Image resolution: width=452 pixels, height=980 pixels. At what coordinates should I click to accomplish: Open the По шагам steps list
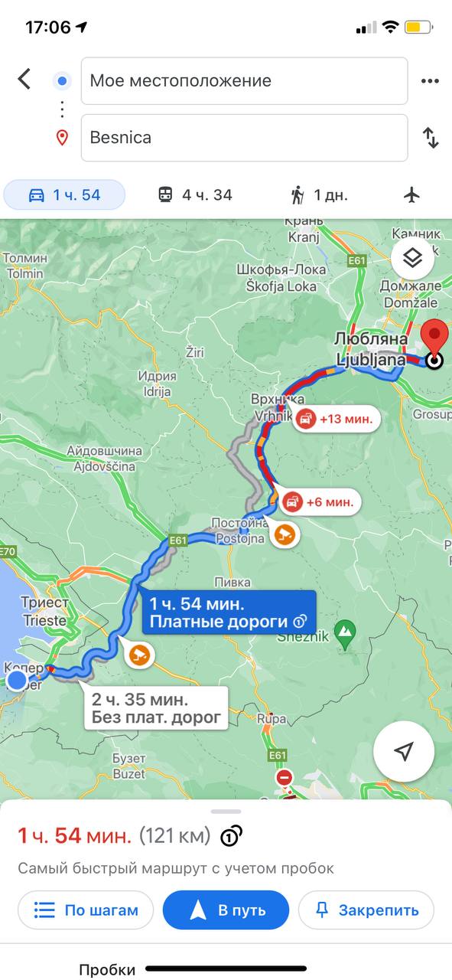click(x=86, y=910)
